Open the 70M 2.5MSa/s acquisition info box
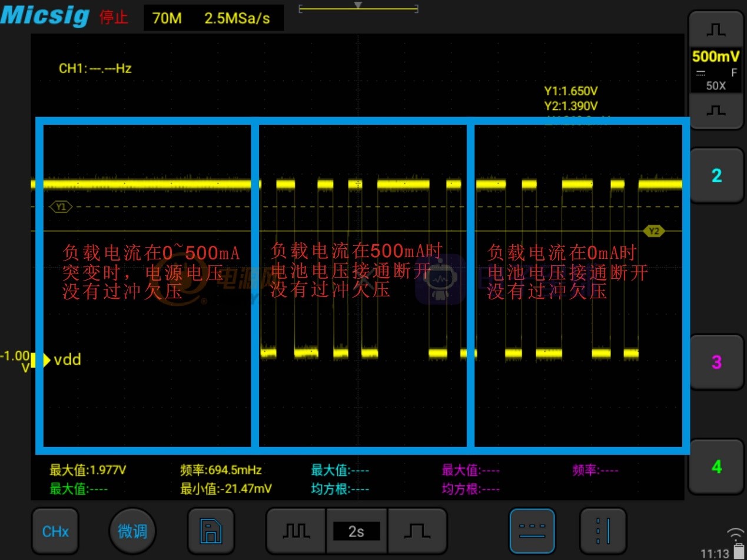Viewport: 747px width, 560px height. coord(214,18)
